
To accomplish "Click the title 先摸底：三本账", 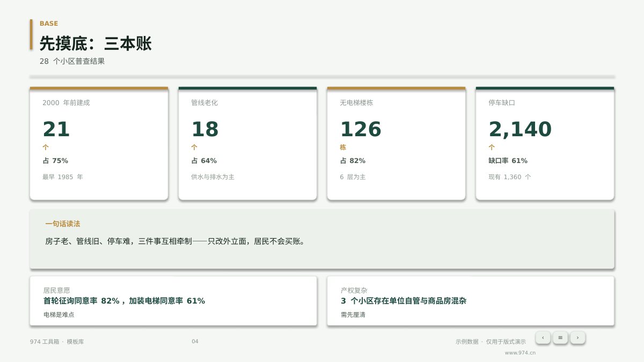I will click(96, 43).
